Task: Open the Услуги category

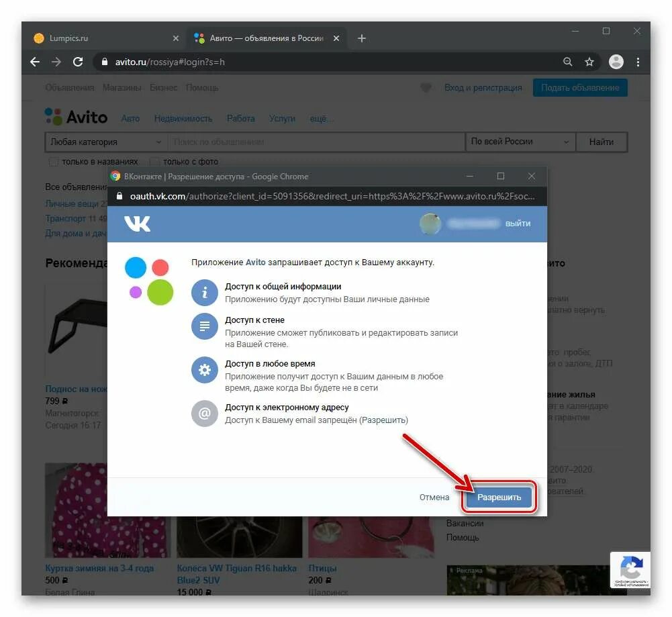Action: coord(282,118)
